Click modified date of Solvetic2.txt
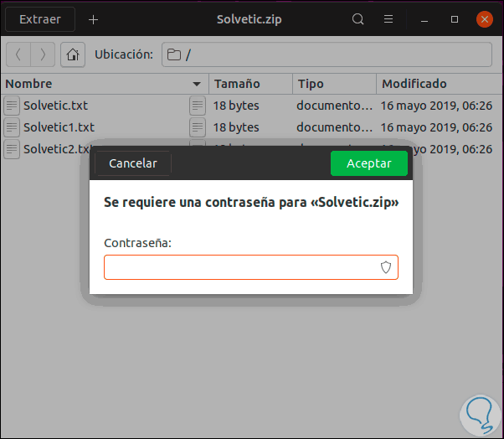Viewport: 504px width, 439px height. [453, 149]
